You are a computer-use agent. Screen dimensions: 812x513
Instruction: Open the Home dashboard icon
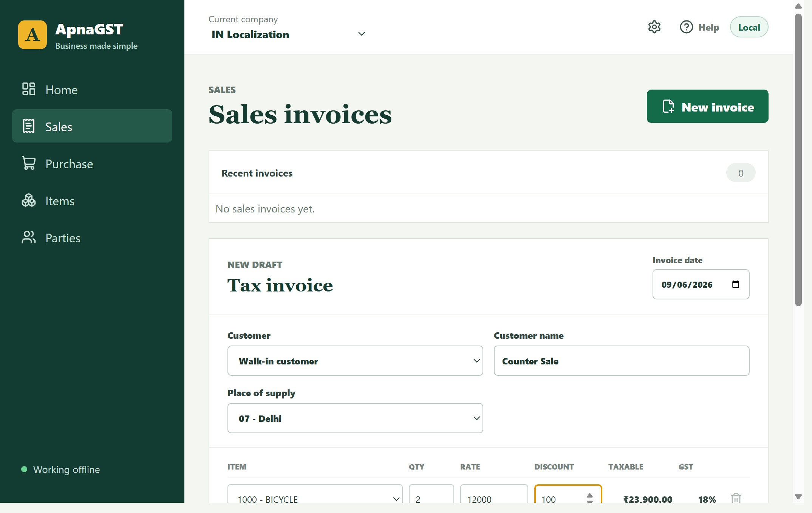click(x=29, y=89)
